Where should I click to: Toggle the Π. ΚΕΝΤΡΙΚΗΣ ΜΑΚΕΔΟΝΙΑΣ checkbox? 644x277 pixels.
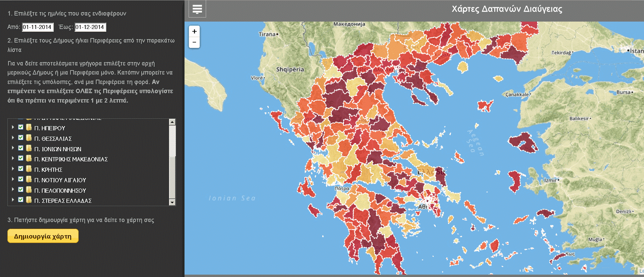pos(21,158)
